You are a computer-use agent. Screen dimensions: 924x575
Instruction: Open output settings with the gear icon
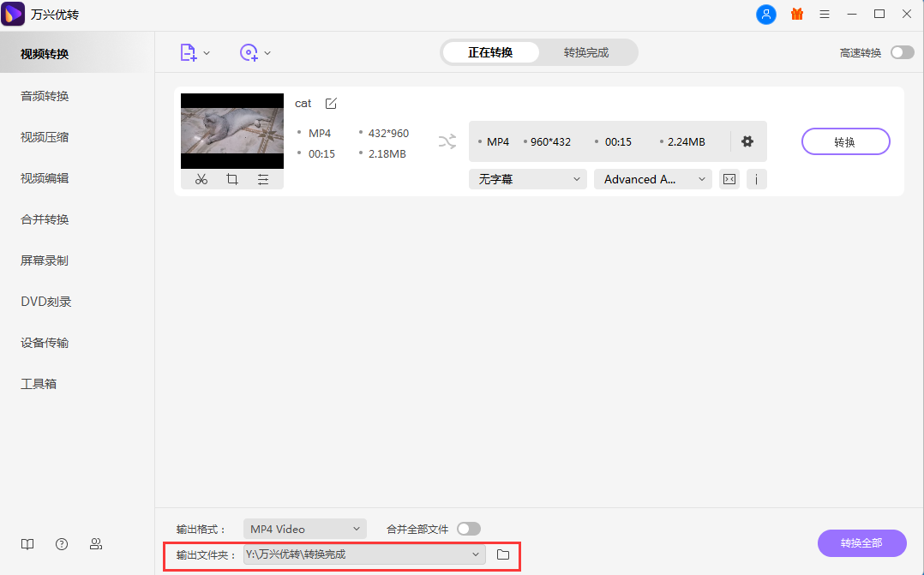pyautogui.click(x=747, y=141)
